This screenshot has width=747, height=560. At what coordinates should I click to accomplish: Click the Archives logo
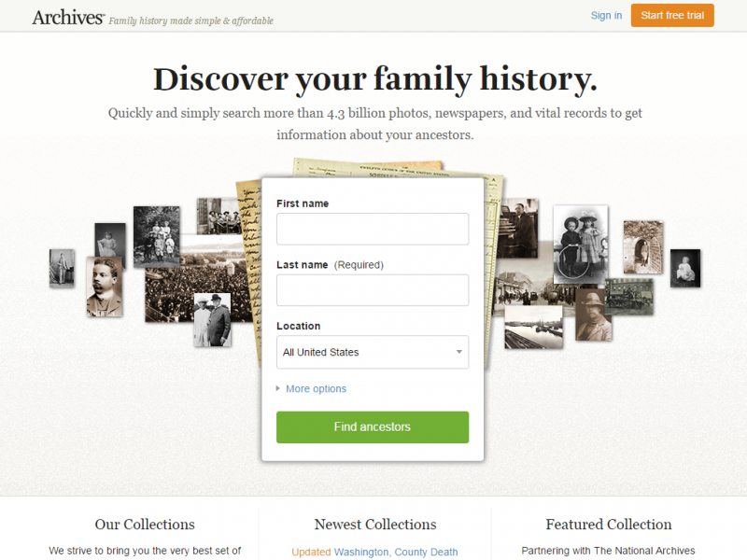coord(67,17)
